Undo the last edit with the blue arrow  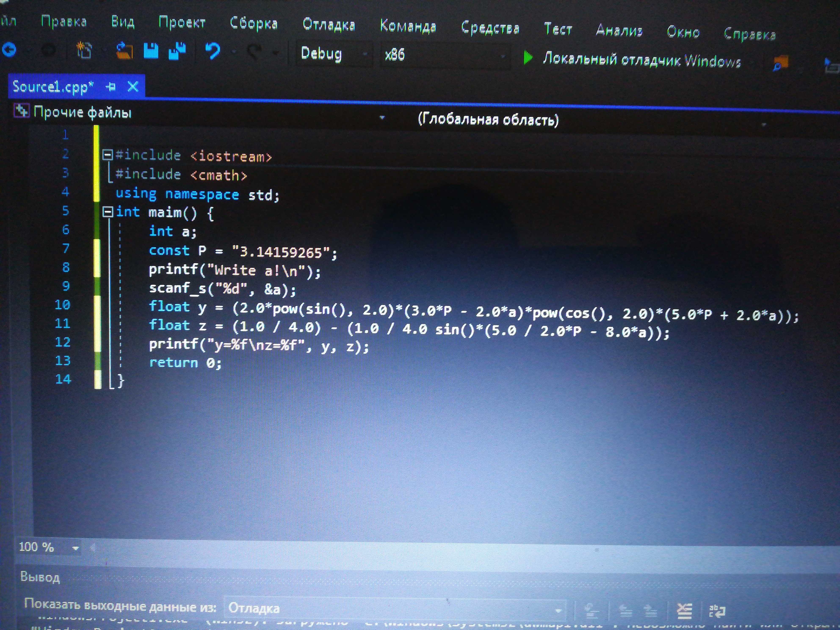pos(212,51)
